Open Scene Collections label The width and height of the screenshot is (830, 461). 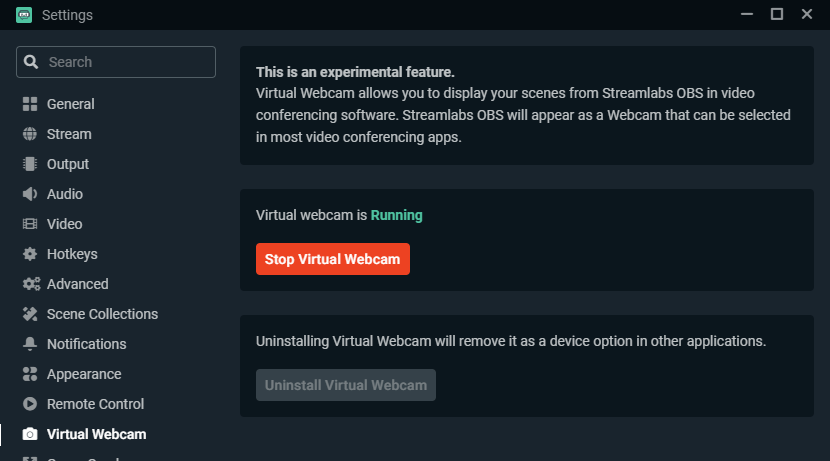coord(102,314)
